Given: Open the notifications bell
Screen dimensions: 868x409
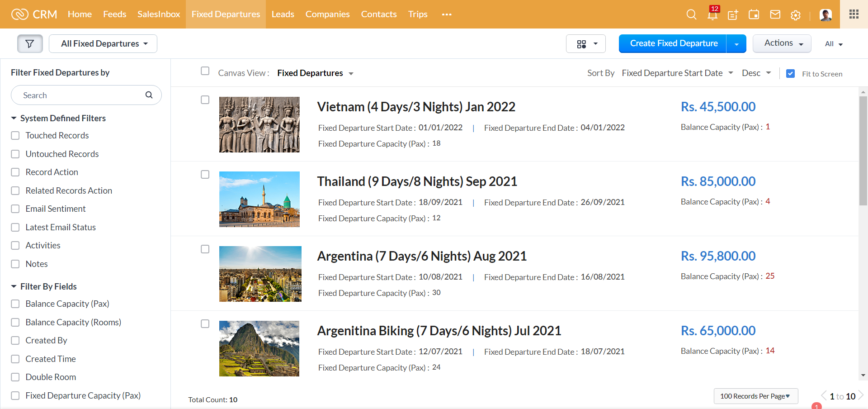Looking at the screenshot, I should [x=712, y=14].
